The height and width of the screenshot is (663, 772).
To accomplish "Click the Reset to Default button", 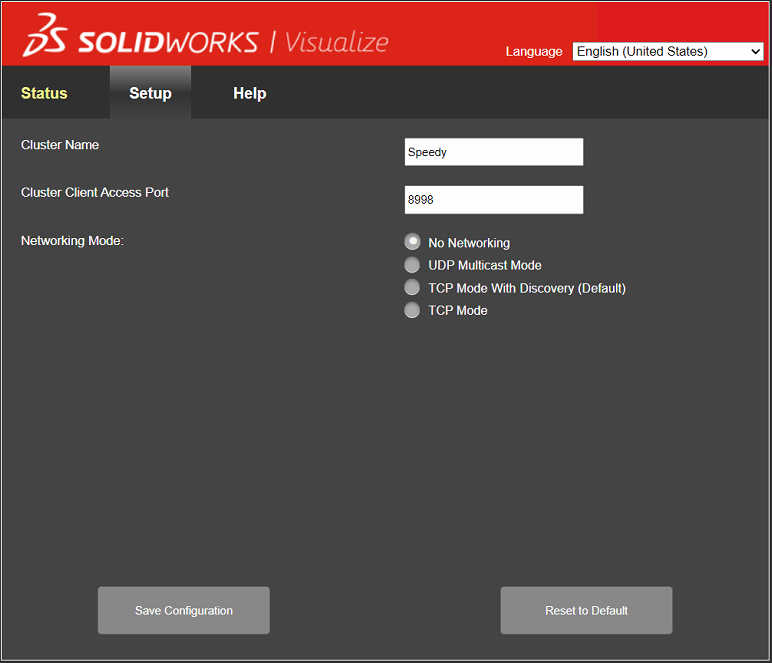I will (586, 610).
